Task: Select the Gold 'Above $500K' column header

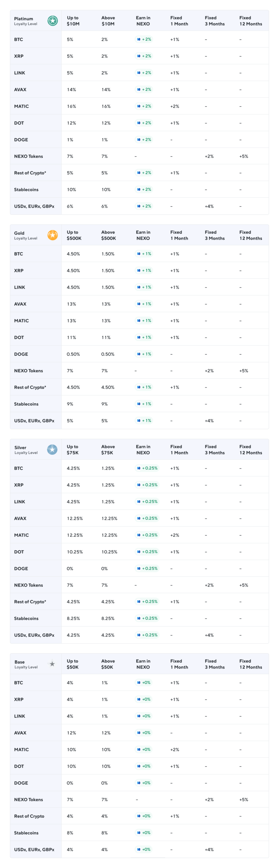Action: point(108,235)
